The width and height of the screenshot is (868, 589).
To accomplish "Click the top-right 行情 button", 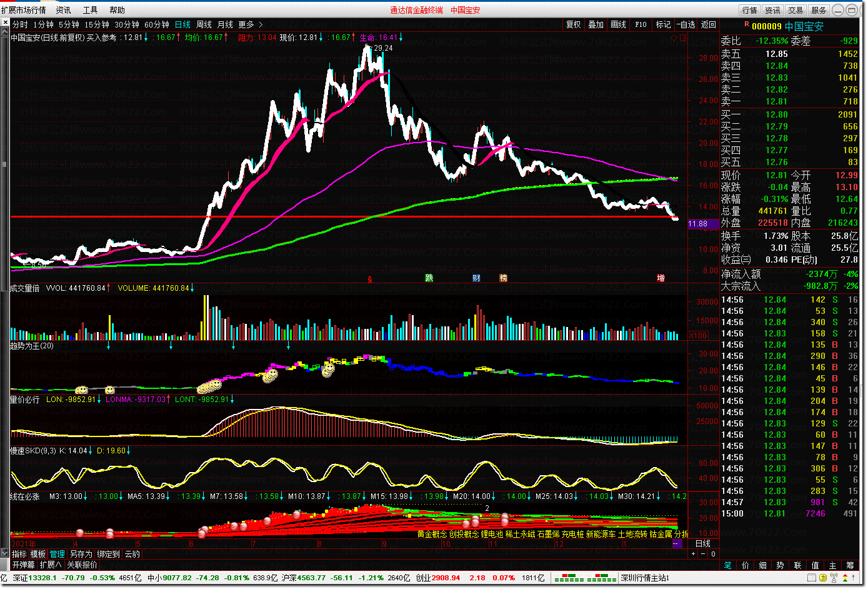I will (750, 10).
